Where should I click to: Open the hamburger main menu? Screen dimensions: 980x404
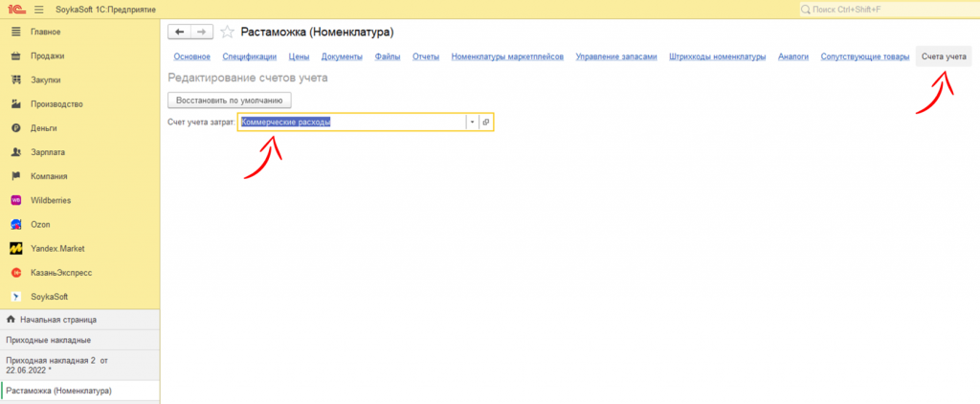[39, 9]
